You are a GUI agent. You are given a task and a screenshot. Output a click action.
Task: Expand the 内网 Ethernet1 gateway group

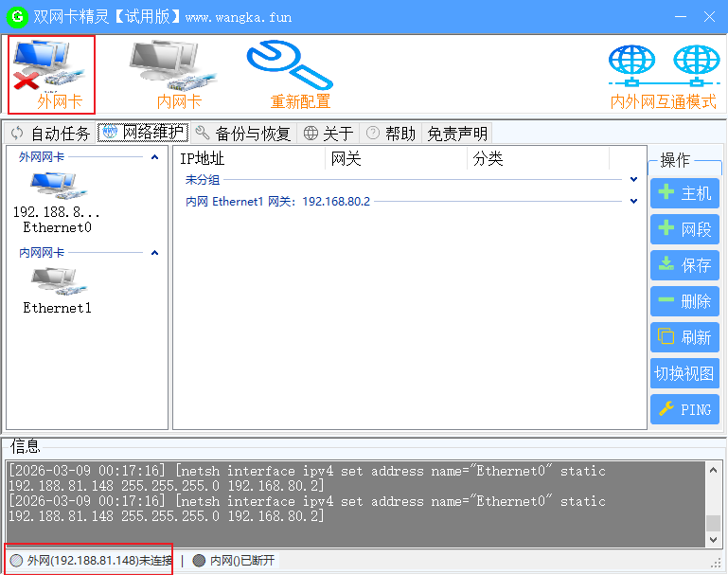[633, 201]
